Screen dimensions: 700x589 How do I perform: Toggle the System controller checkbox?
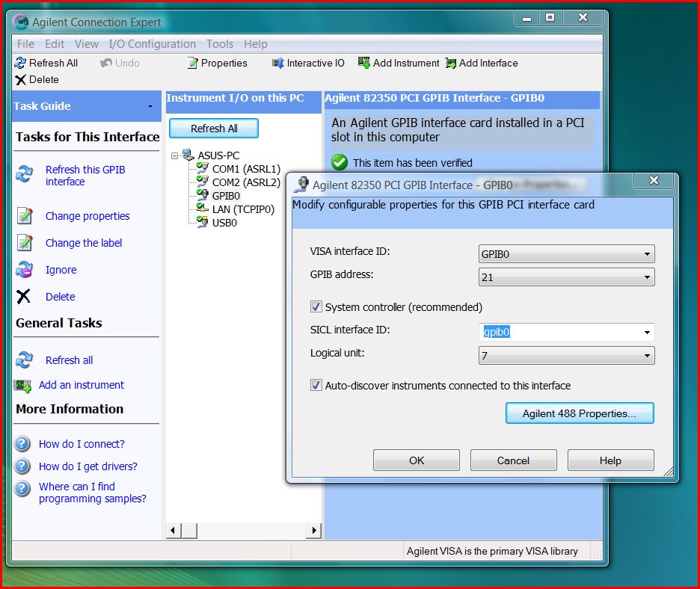(x=316, y=307)
